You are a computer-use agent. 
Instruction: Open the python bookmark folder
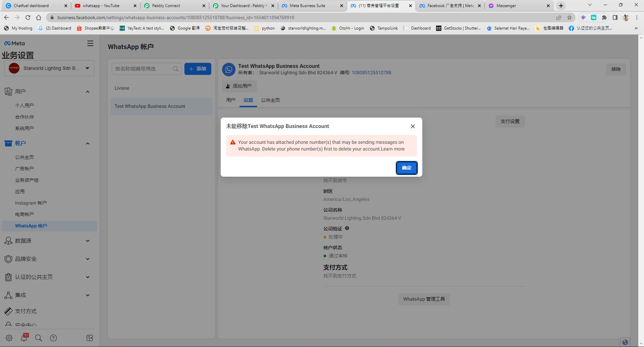coord(265,28)
